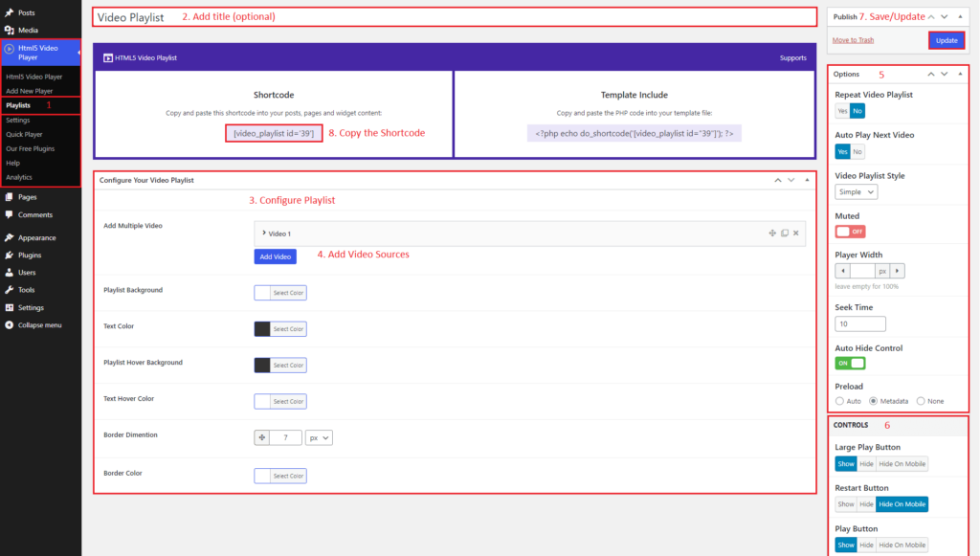
Task: Open the Video Playlist Style dropdown
Action: 856,191
